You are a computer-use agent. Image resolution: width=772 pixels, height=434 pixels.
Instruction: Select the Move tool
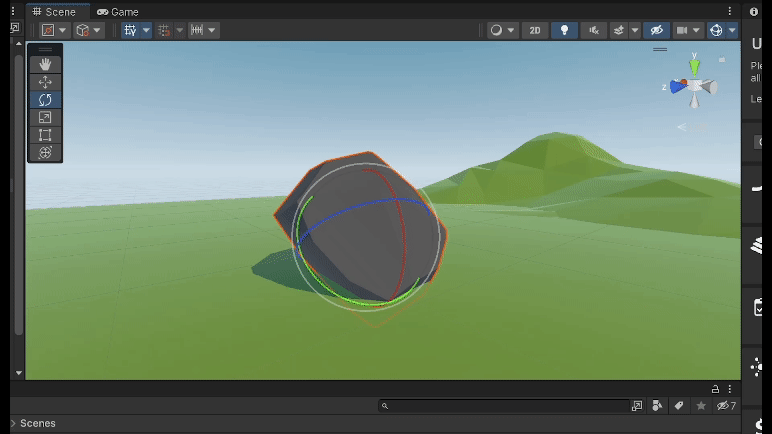45,82
